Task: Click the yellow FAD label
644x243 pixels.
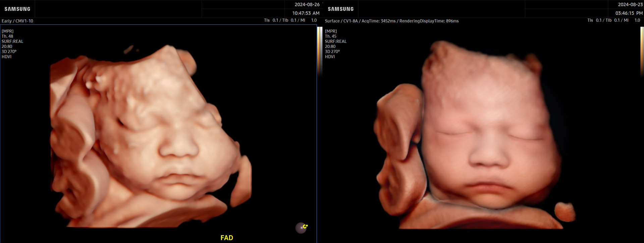Action: coord(227,238)
